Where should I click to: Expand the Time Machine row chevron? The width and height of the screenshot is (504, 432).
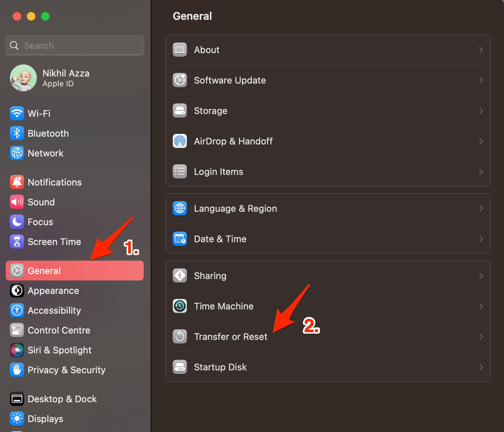[x=481, y=306]
